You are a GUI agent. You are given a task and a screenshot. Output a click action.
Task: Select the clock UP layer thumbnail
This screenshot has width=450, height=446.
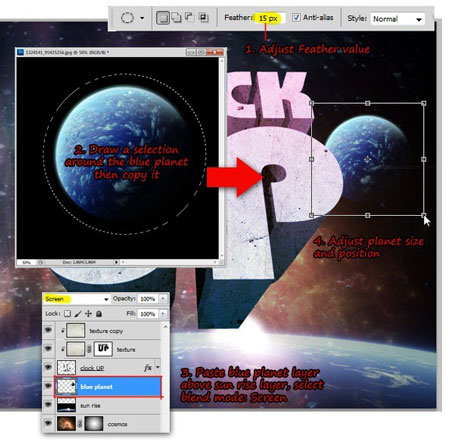(66, 367)
